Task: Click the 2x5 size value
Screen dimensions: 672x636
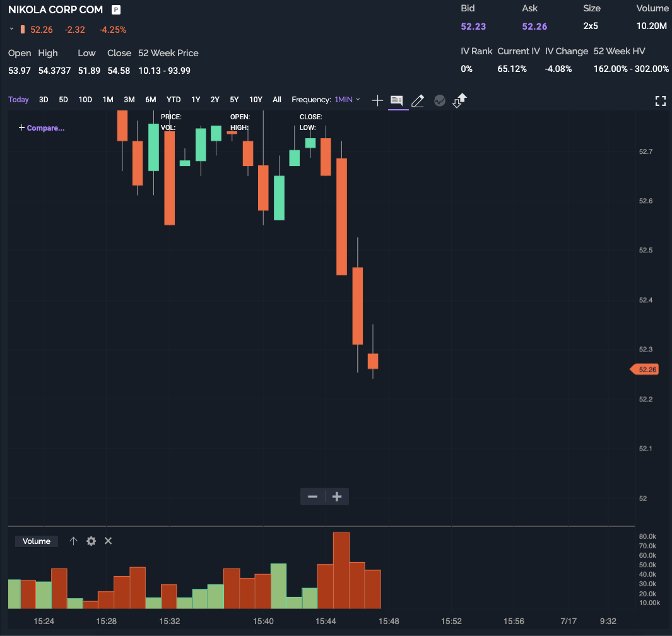Action: pos(591,26)
